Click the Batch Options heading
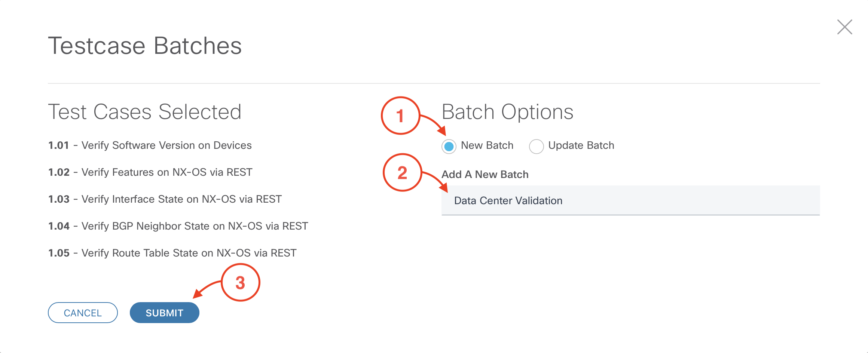The height and width of the screenshot is (353, 868). tap(507, 112)
